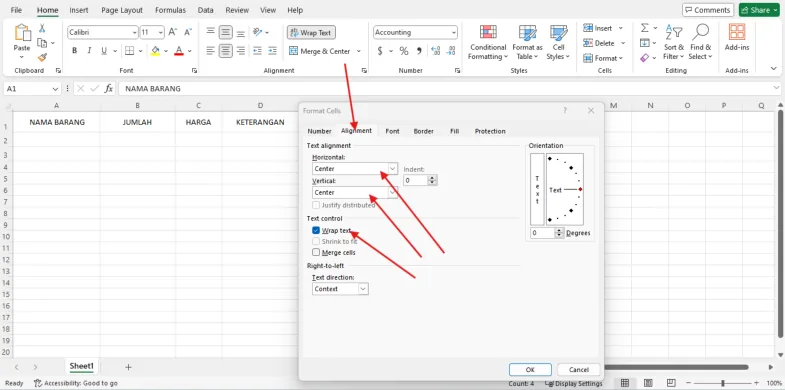Open the Protection tab in Format Cells
The height and width of the screenshot is (390, 785).
[490, 131]
